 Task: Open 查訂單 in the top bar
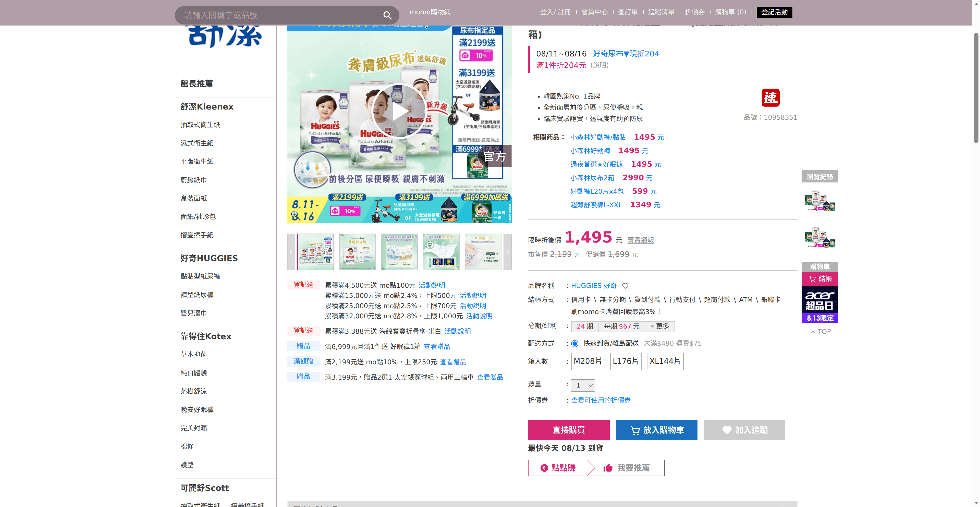(628, 12)
